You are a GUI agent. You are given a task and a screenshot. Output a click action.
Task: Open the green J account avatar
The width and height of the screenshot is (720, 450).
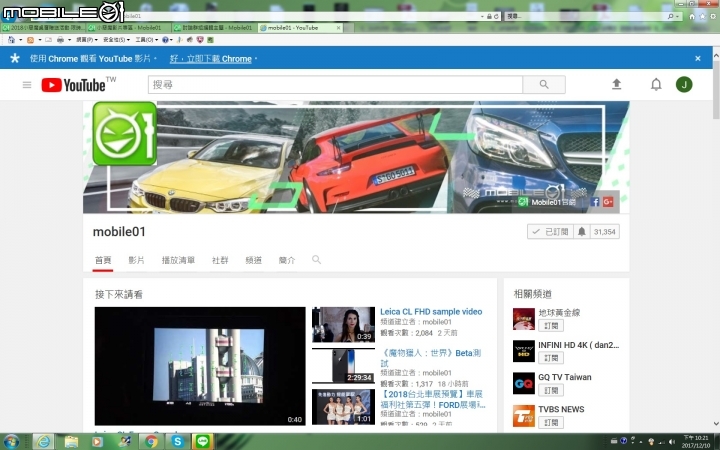point(684,84)
